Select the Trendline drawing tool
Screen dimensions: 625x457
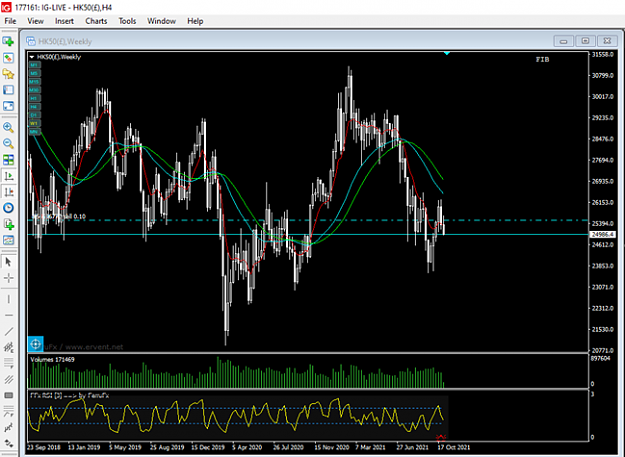tap(8, 331)
